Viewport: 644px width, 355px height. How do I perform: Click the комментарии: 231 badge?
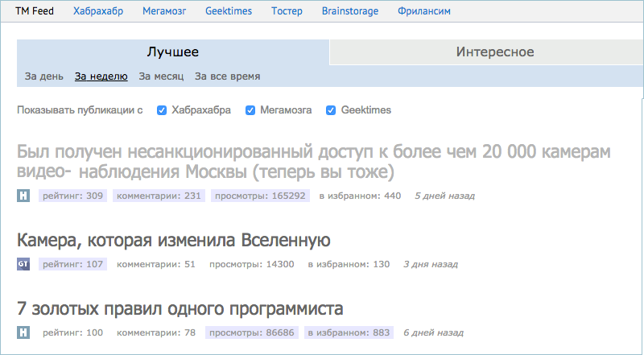tap(159, 196)
